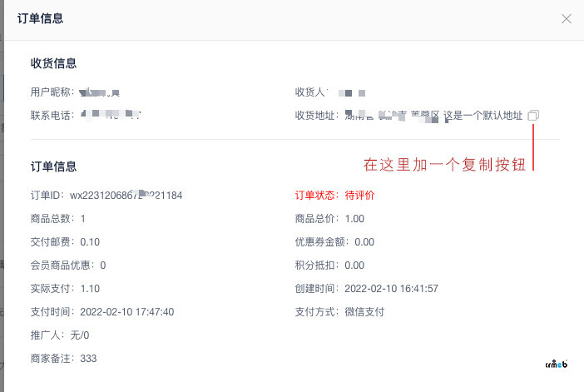The image size is (584, 392).
Task: Click the 商品总价: 1.00 value
Action: [354, 219]
